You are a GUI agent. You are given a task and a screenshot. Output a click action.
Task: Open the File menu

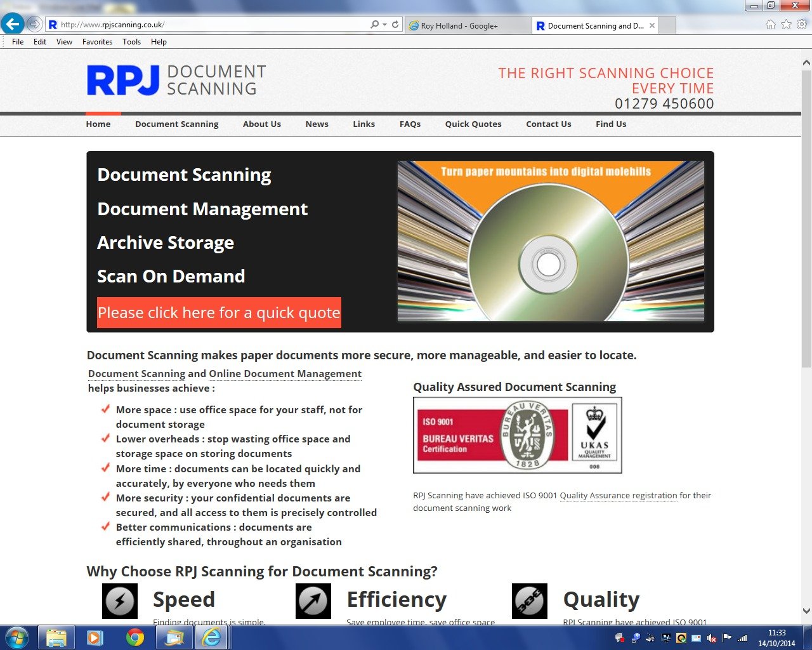click(x=18, y=42)
